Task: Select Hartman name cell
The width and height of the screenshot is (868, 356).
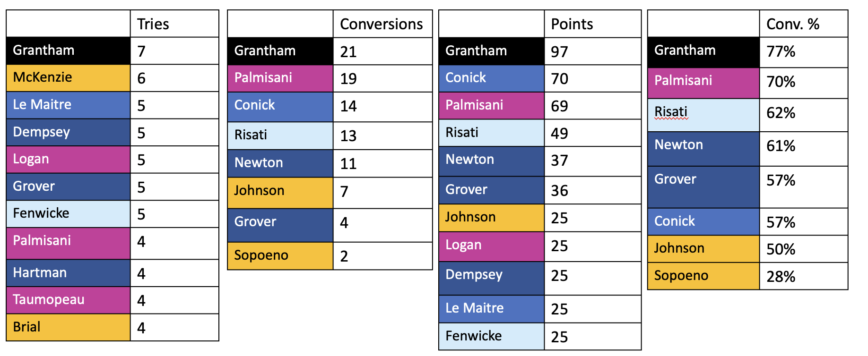Action: (69, 273)
